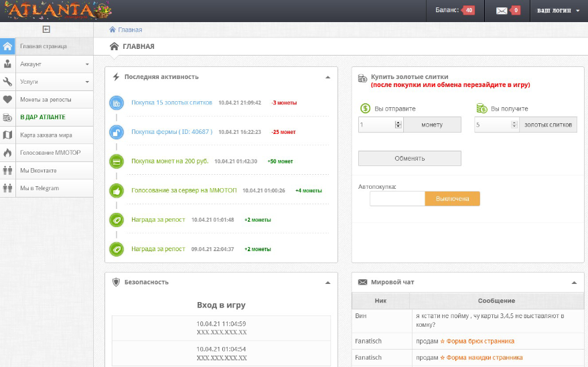
Task: Expand the Аккаунт sidebar menu
Action: (x=54, y=64)
